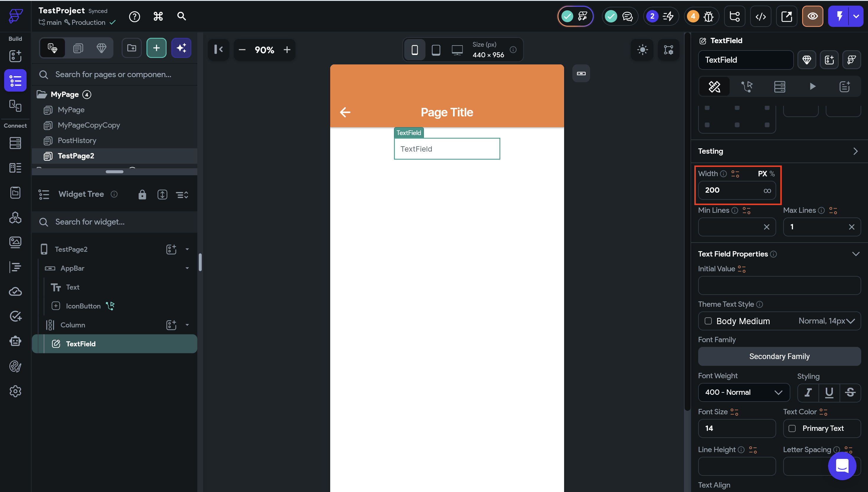Click the AI generate sparkle button

[181, 48]
